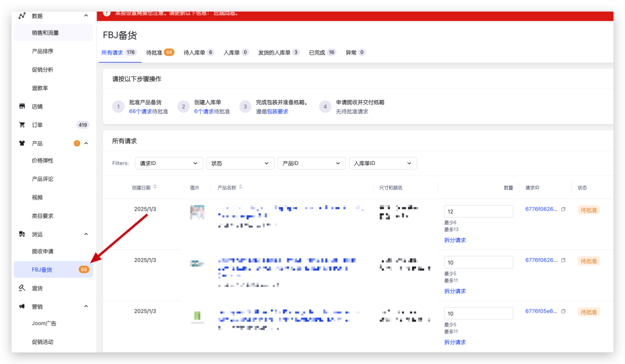
Task: Copy the first request ID using the copy icon
Action: click(x=563, y=208)
